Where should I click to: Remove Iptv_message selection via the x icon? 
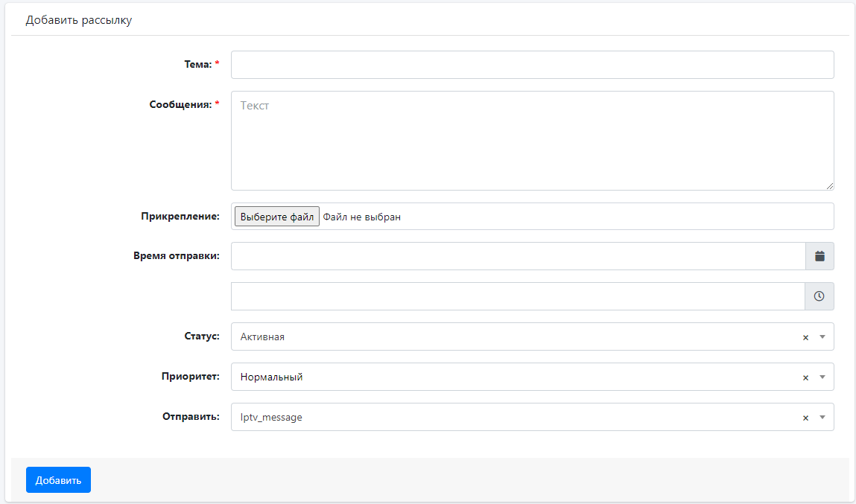tap(805, 418)
